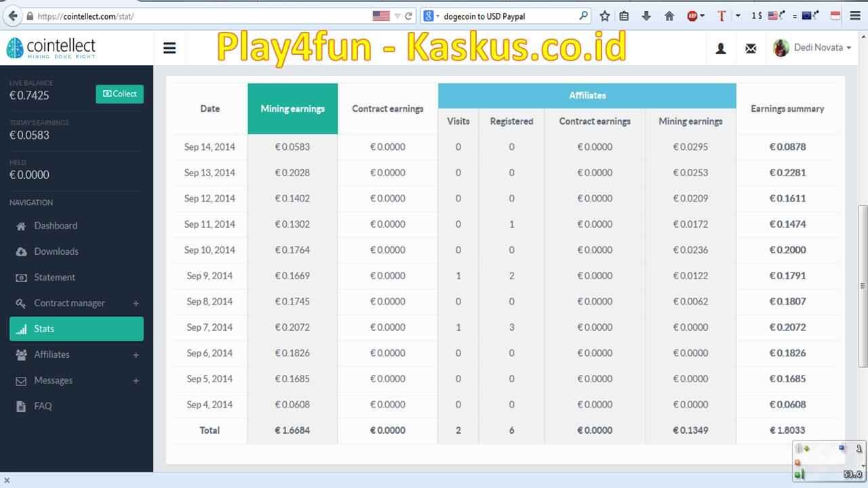Click the Registered column header
The height and width of the screenshot is (488, 868).
[511, 121]
